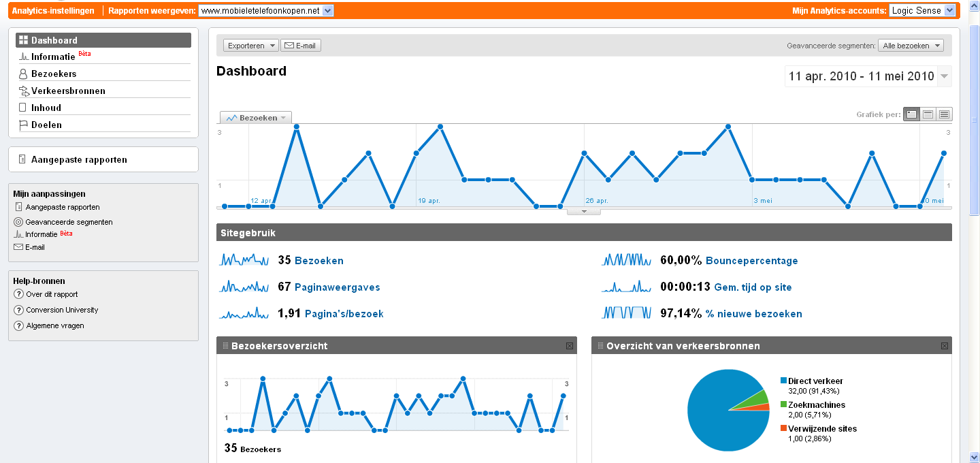
Task: Grab the Overzicht van verkeersbronnen drag handle
Action: click(x=600, y=346)
